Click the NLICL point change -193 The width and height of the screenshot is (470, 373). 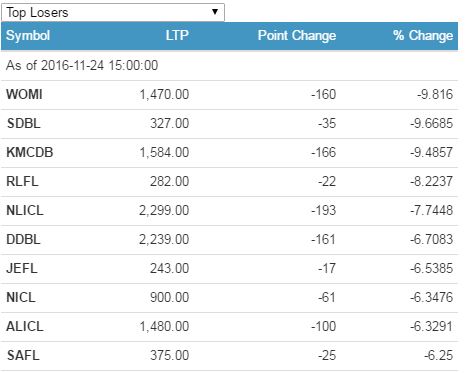click(323, 210)
